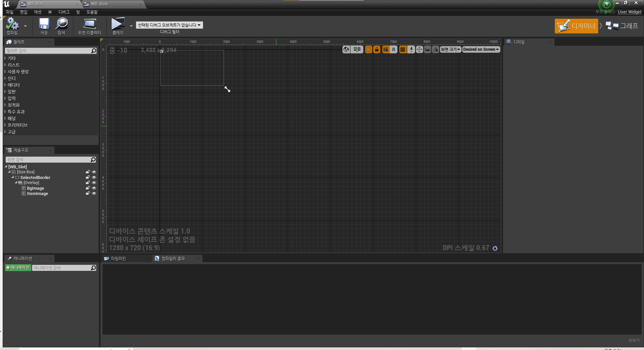Lock the SelectedBorder widget
Viewport: 644px width, 350px height.
pos(88,177)
